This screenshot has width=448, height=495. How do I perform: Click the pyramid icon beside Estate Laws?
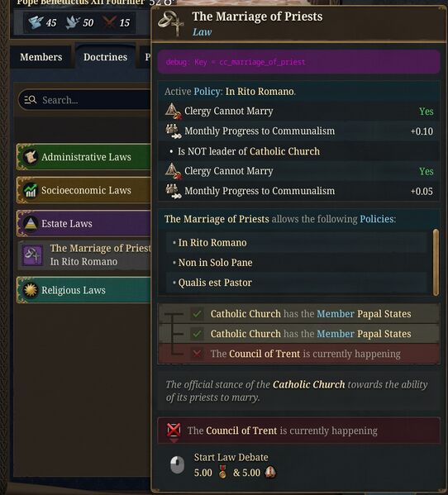point(31,223)
